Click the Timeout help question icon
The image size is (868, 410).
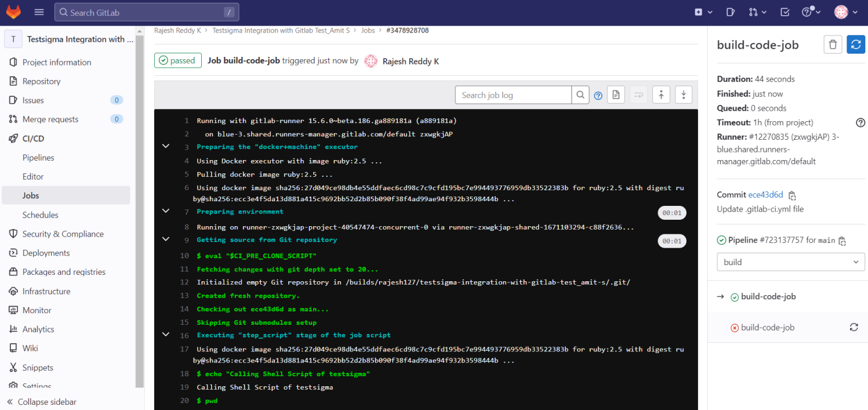[x=860, y=122]
